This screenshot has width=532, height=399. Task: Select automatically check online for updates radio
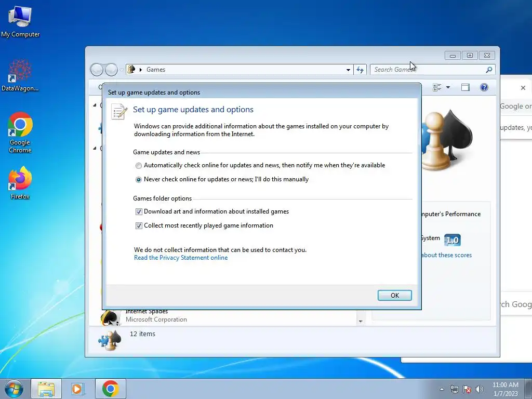(138, 166)
